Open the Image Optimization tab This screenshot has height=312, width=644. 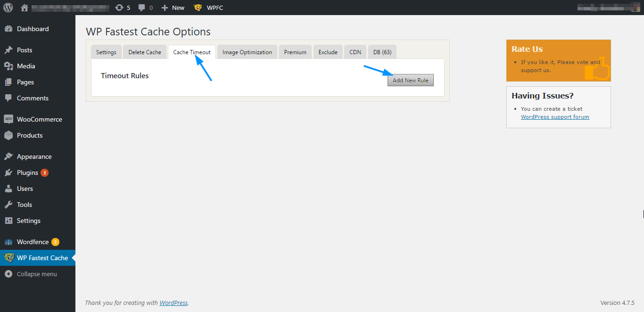click(247, 52)
